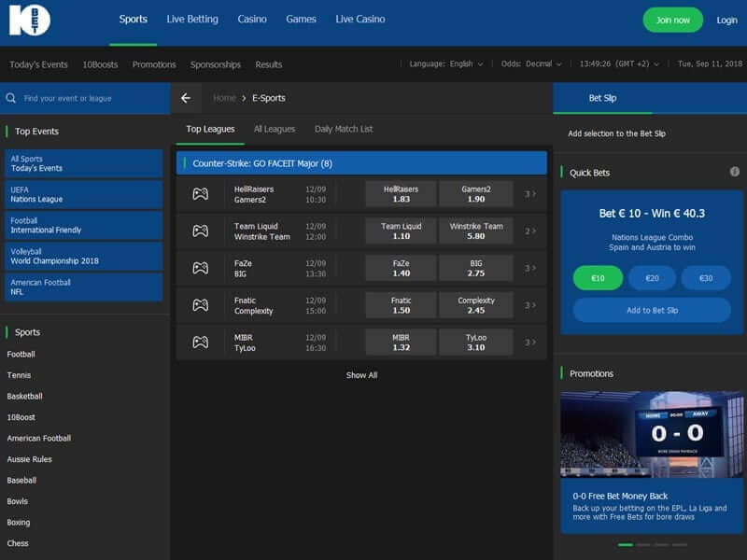The width and height of the screenshot is (747, 560).
Task: Click the Join now button
Action: point(672,20)
